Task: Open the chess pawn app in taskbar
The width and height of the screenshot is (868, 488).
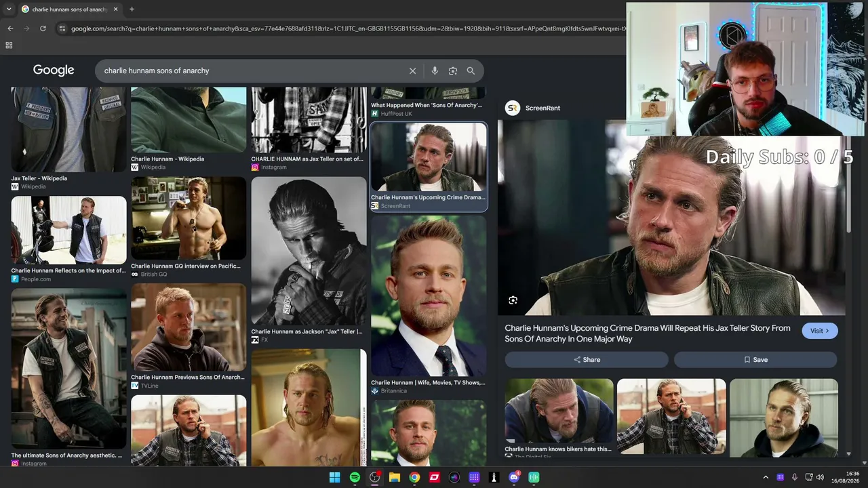Action: tap(494, 477)
